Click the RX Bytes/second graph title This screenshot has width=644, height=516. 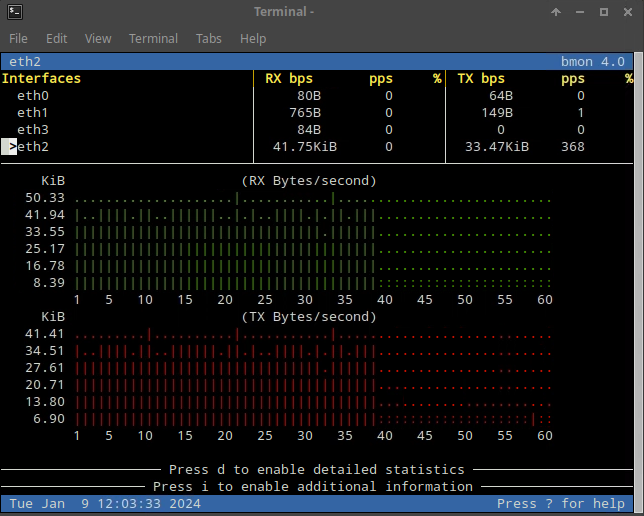[308, 181]
